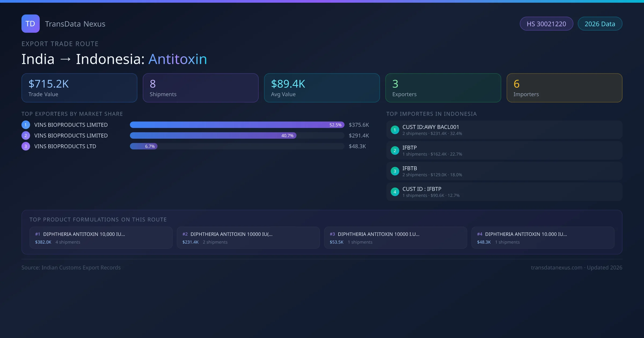This screenshot has width=644, height=338.
Task: Click the TransData Nexus brand name
Action: point(75,24)
